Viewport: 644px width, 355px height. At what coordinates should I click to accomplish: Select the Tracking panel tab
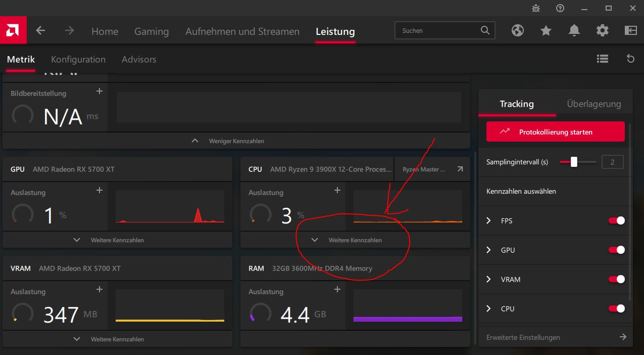pos(517,104)
